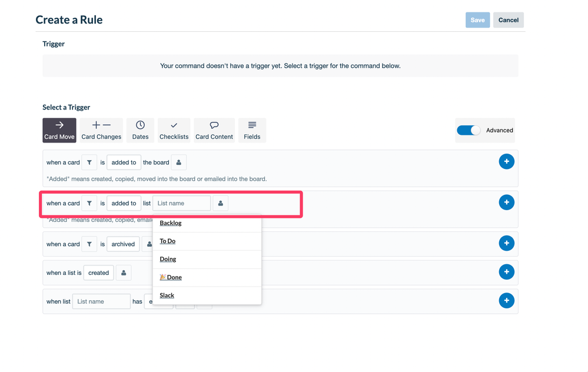Focus List name field in 'when list' row
Viewport: 588px width, 372px height.
click(101, 301)
